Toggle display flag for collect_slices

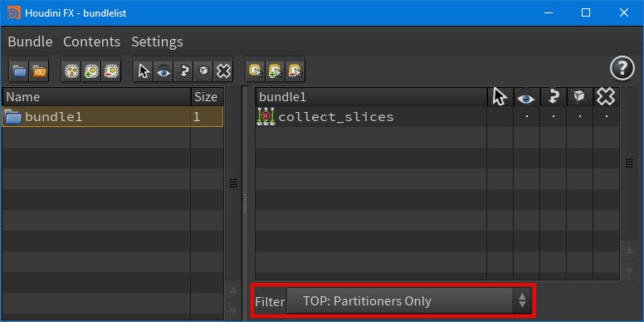526,117
